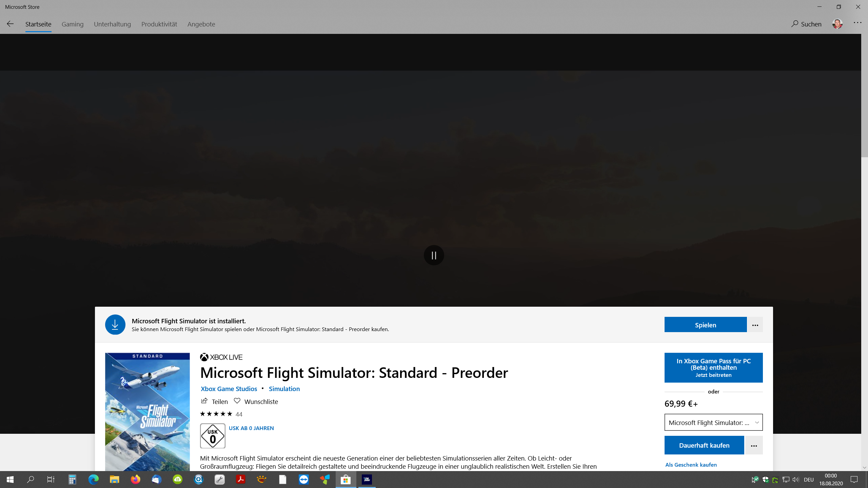Pause the trailer video

click(x=434, y=255)
